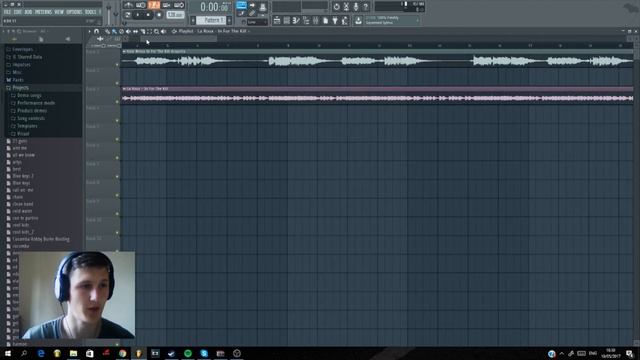Screen dimensions: 640x360
Task: Select the playlist Draw pencil tool
Action: tap(107, 31)
